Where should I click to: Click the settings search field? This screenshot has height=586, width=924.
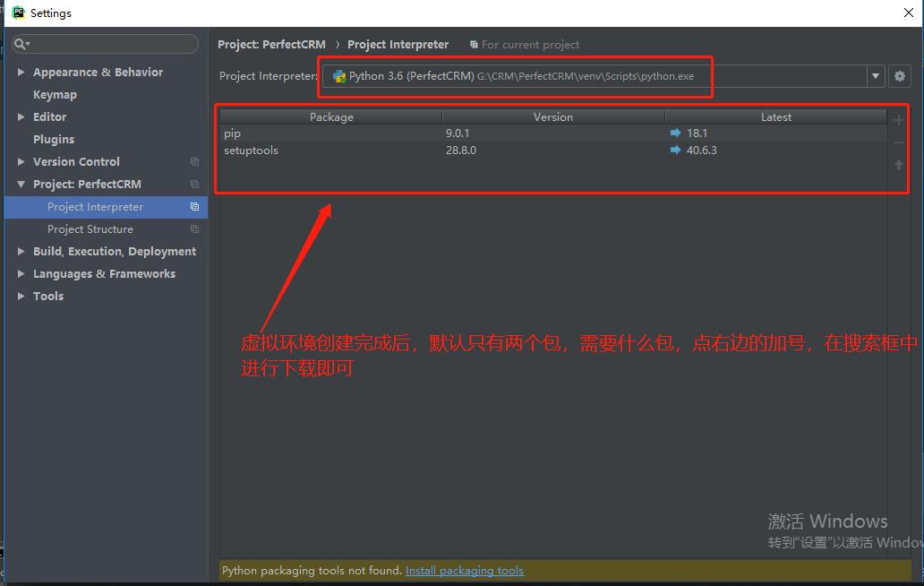105,44
